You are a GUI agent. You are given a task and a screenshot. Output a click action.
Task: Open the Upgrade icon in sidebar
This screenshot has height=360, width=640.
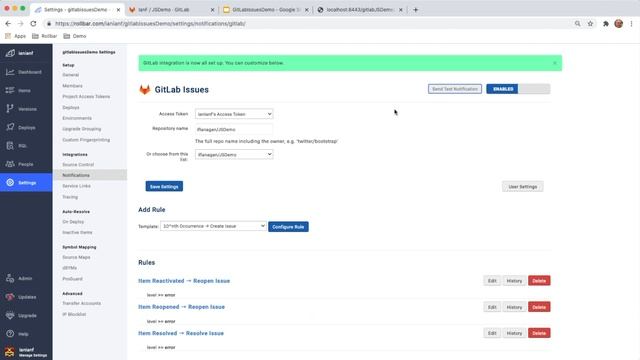[10, 315]
